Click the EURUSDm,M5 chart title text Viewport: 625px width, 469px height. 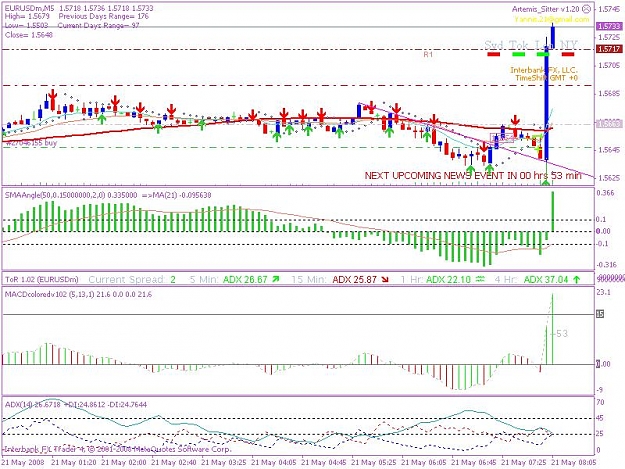[x=29, y=8]
